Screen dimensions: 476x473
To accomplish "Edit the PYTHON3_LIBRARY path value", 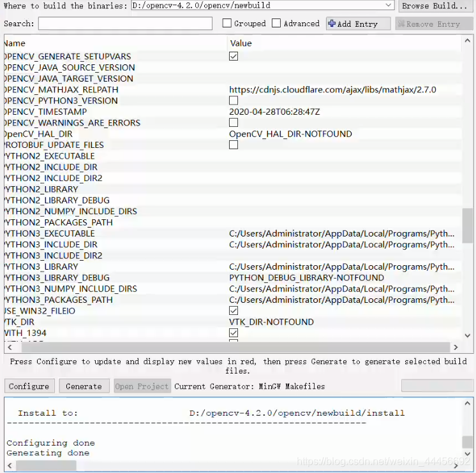I will [342, 267].
